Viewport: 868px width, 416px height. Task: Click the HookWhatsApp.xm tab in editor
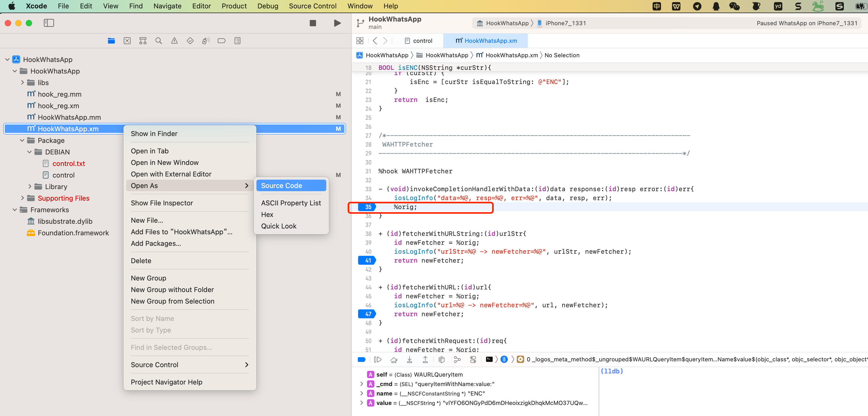pos(486,40)
